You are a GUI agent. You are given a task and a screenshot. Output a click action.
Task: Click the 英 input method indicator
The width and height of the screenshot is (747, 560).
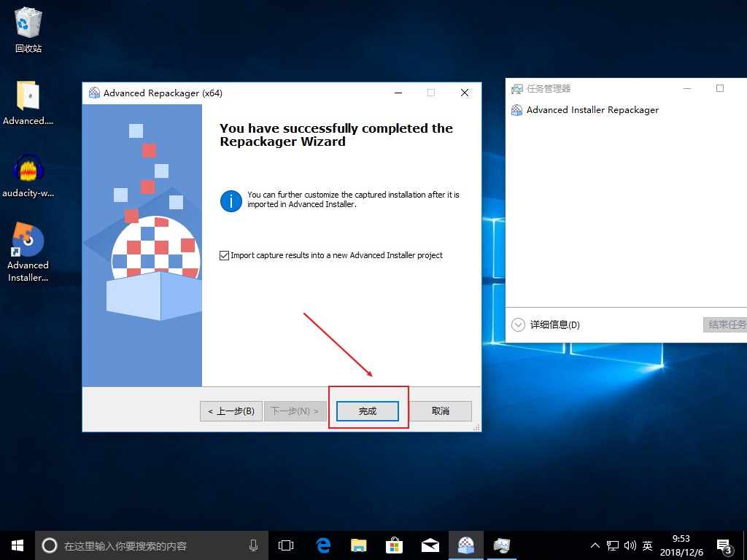[x=647, y=545]
